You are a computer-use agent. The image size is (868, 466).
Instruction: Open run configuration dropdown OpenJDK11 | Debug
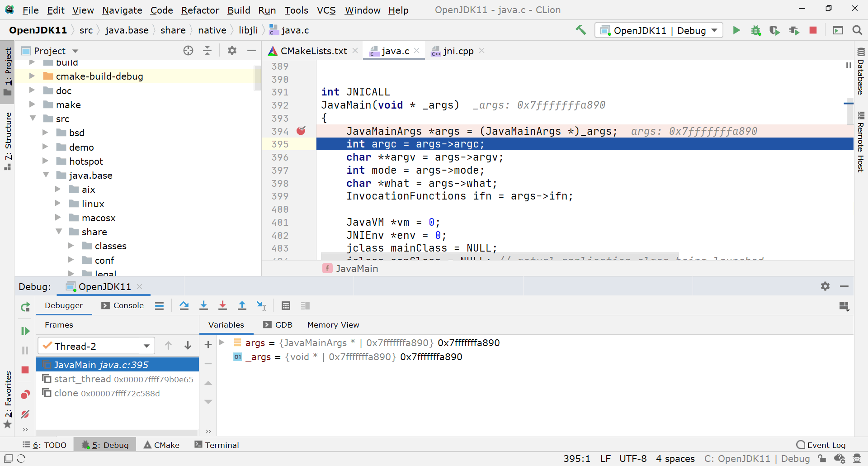(x=659, y=30)
